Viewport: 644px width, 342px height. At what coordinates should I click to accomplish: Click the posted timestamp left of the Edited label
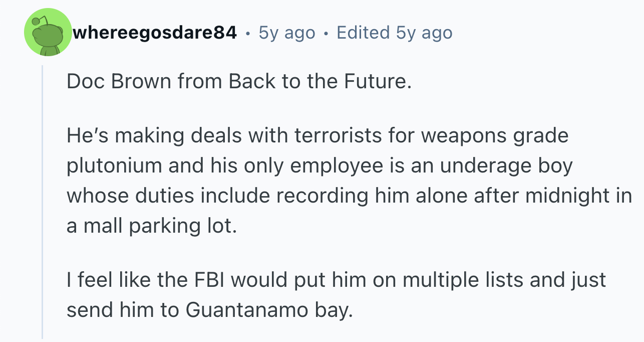pyautogui.click(x=287, y=33)
